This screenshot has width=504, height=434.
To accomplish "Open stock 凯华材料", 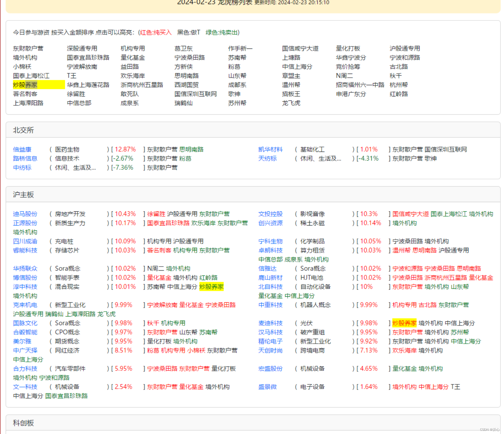I will point(270,149).
